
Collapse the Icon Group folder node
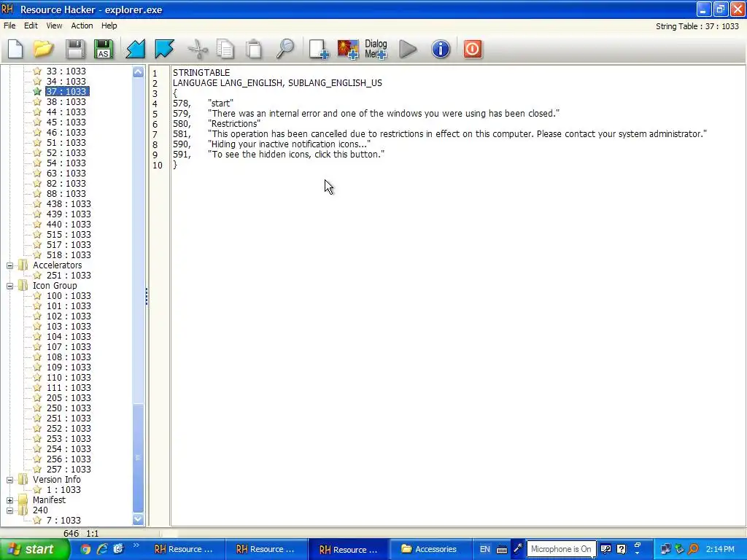pyautogui.click(x=9, y=286)
